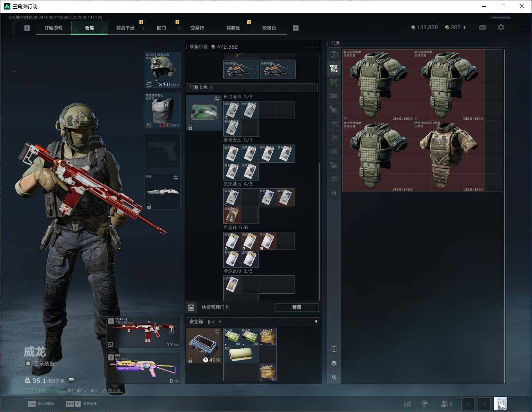Pin the 安全箱 panel
Viewport: 532px width, 412px height.
316,321
